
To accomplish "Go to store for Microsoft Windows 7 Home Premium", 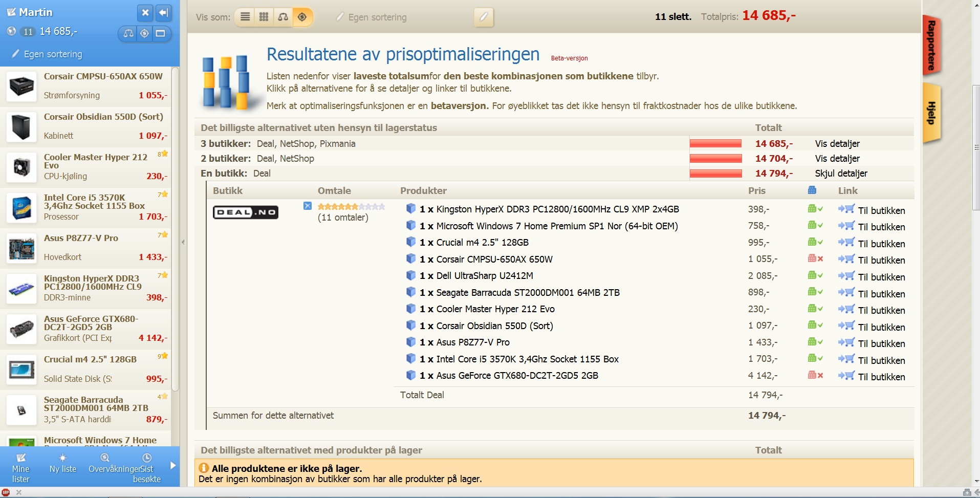I will coord(881,227).
